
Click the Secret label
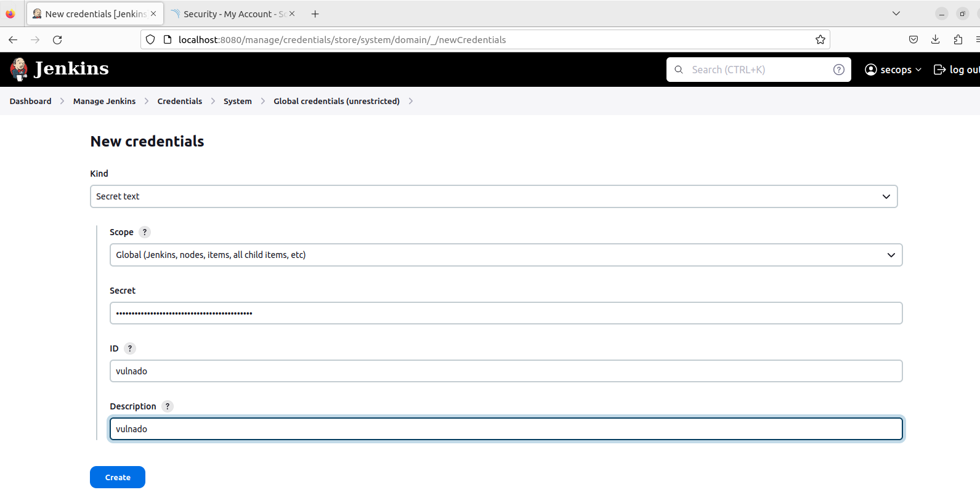click(123, 291)
